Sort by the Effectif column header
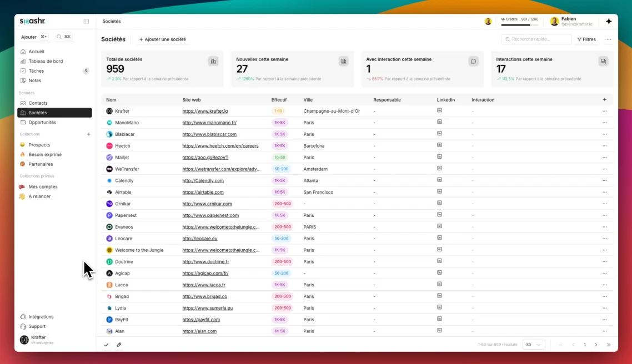The image size is (632, 364). (x=279, y=100)
